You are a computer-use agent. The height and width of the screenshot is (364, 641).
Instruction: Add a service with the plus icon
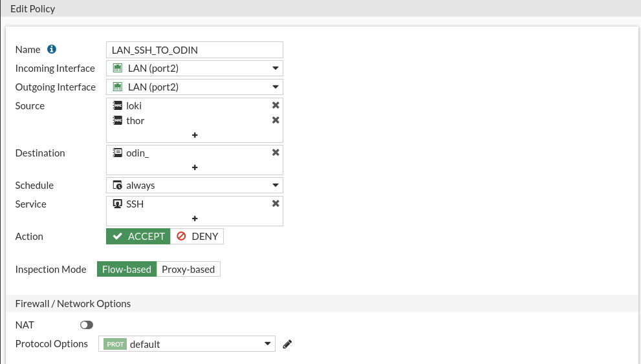pos(195,219)
